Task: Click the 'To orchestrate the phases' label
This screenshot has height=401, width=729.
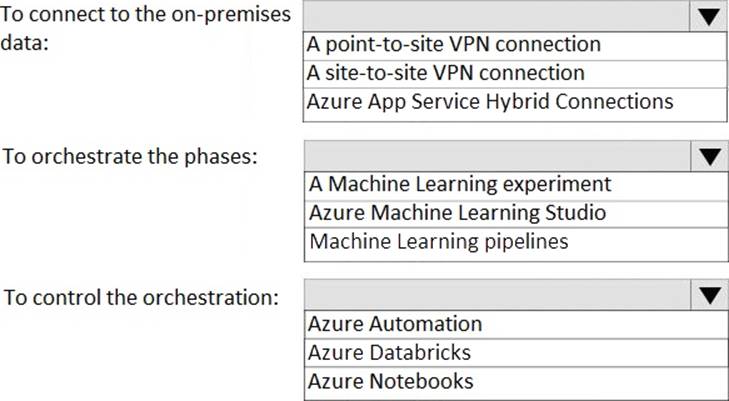Action: pyautogui.click(x=130, y=157)
